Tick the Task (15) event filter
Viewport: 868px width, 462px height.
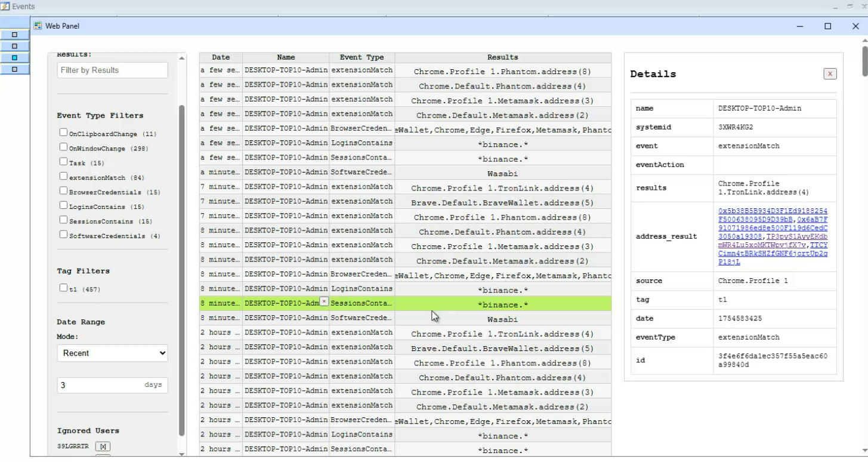(63, 161)
